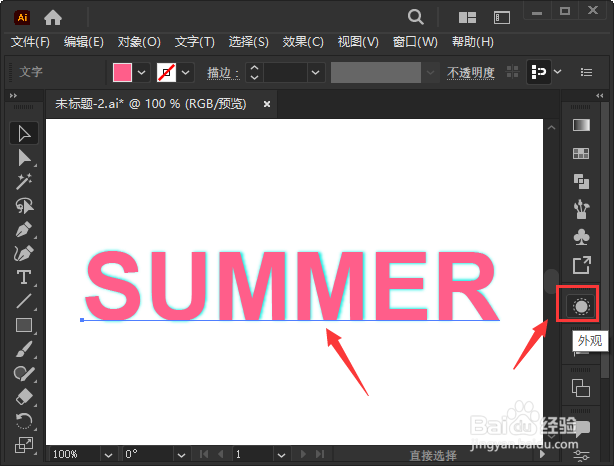Open the Properties sliders panel icon
The image size is (614, 466).
[581, 456]
